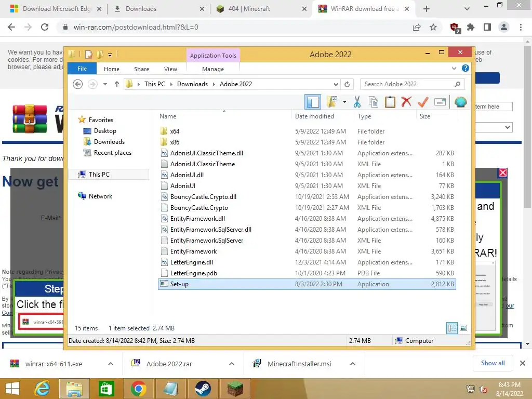Toggle the navigation pane layout icon
The width and height of the screenshot is (532, 399).
[312, 101]
